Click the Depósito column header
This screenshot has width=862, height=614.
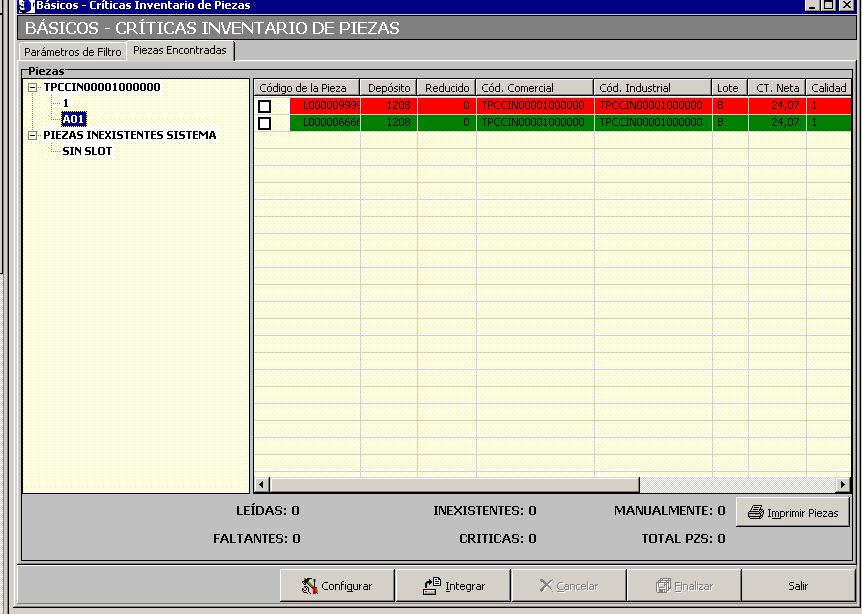tap(388, 88)
